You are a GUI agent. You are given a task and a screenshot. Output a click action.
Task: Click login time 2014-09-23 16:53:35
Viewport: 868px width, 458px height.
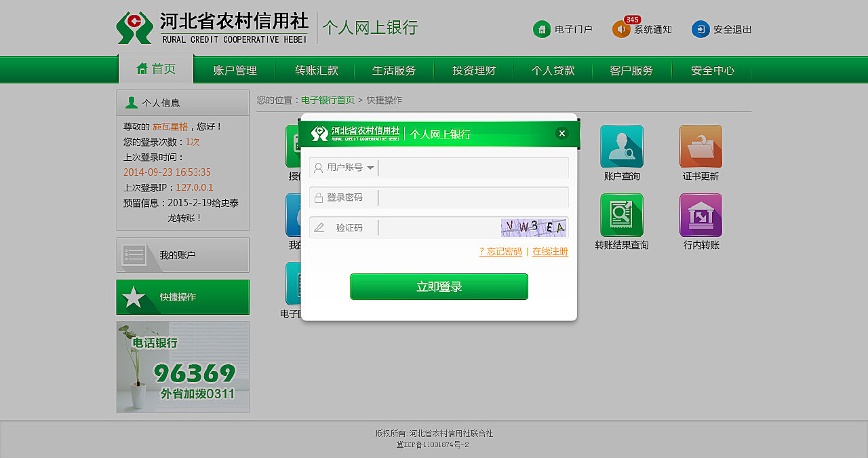[x=167, y=172]
